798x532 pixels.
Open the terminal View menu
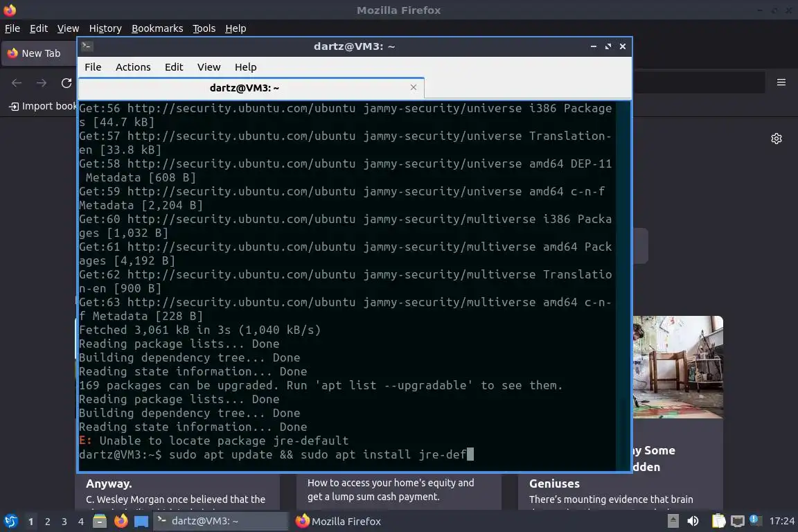[209, 67]
